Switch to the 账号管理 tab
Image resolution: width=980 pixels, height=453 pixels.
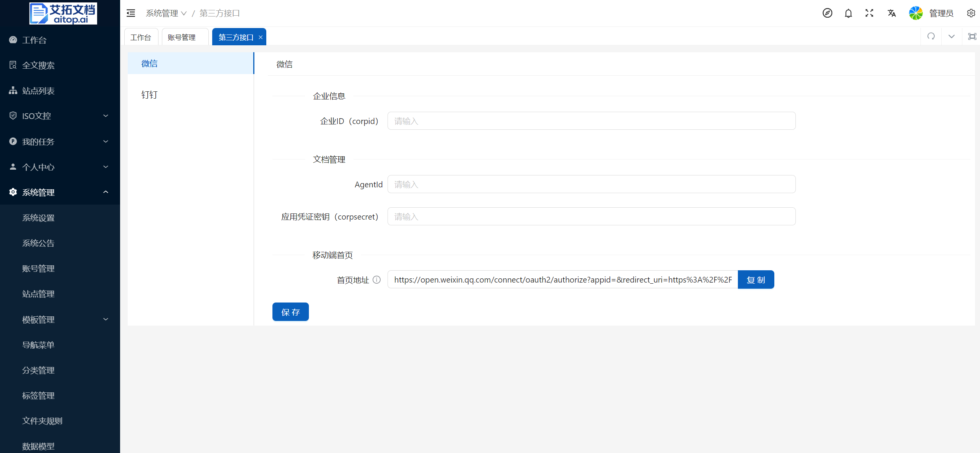[182, 37]
